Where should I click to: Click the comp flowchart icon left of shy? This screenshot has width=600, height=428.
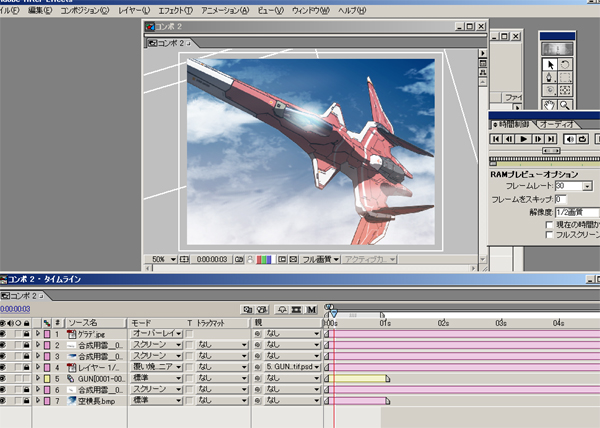[x=262, y=309]
